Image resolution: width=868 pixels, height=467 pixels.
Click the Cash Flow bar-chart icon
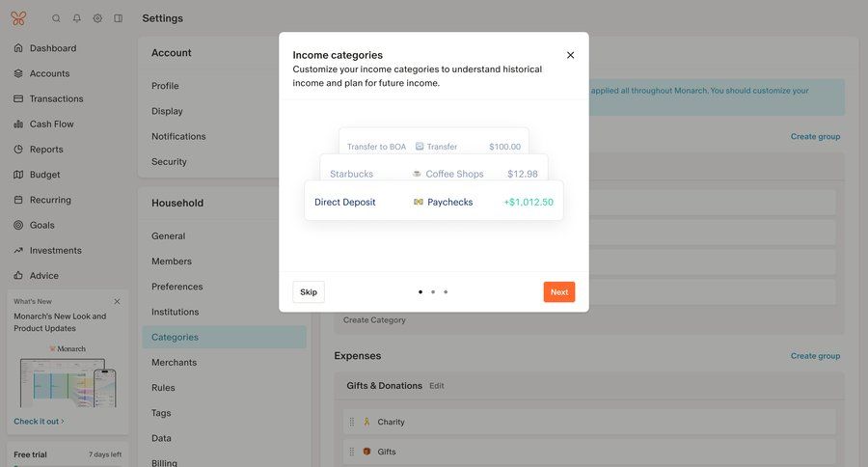(18, 124)
